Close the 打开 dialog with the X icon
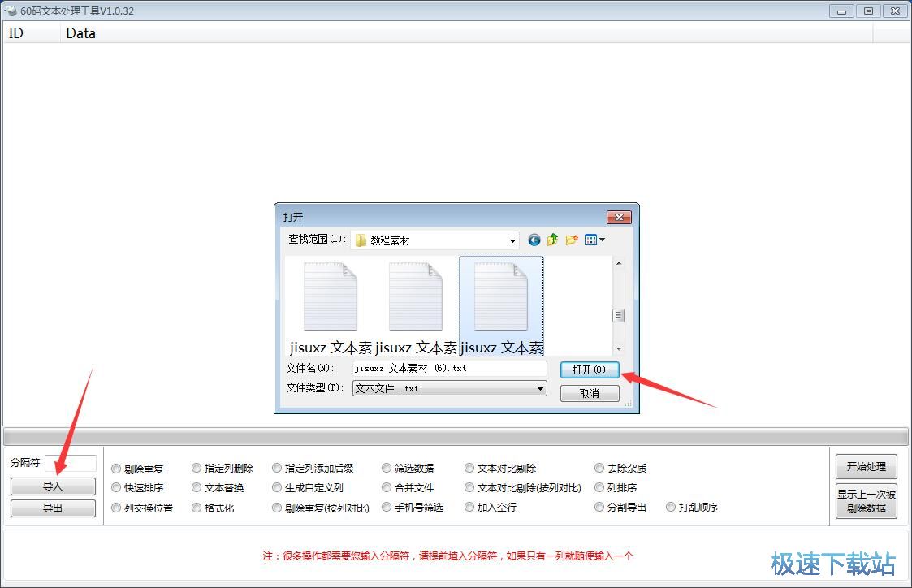The image size is (912, 588). [x=618, y=218]
